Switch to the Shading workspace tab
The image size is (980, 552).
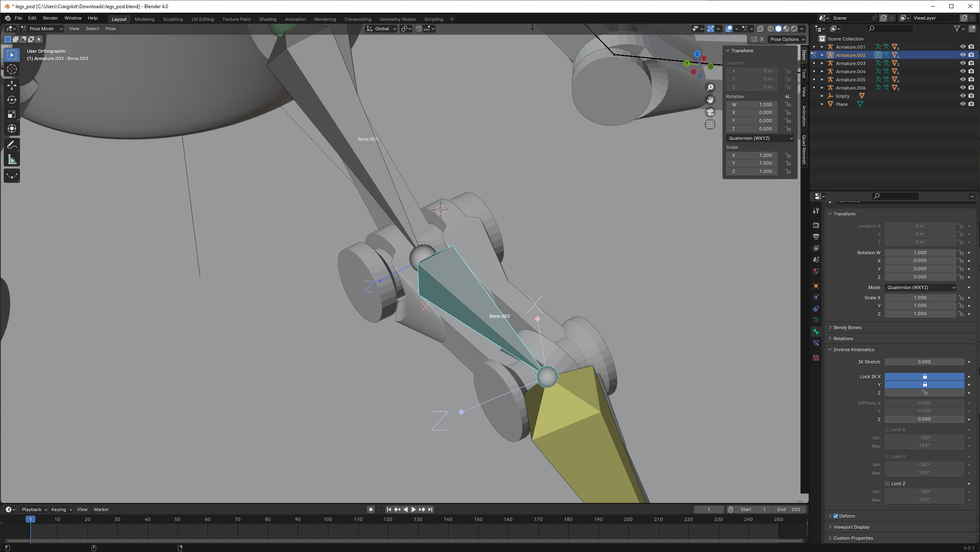(268, 19)
